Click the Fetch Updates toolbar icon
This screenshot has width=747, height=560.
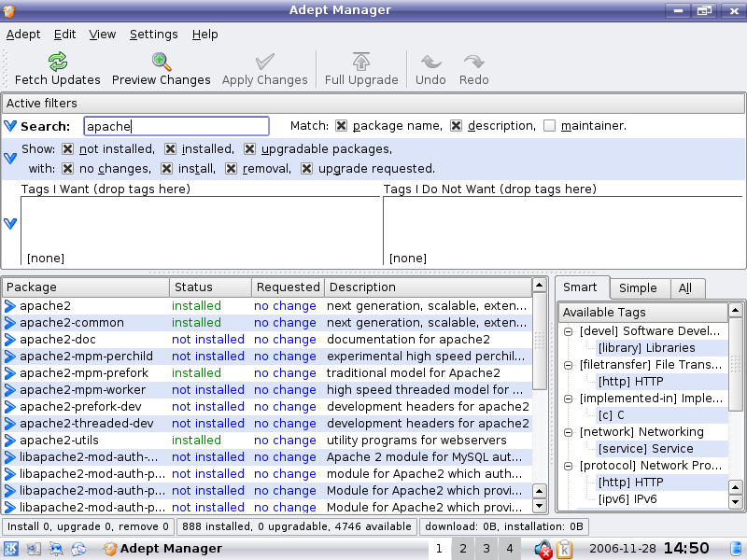tap(58, 62)
